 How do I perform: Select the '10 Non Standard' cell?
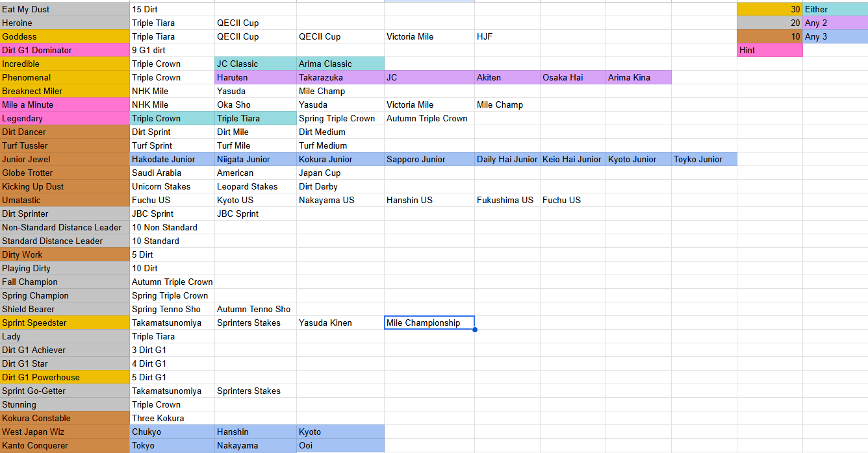172,227
